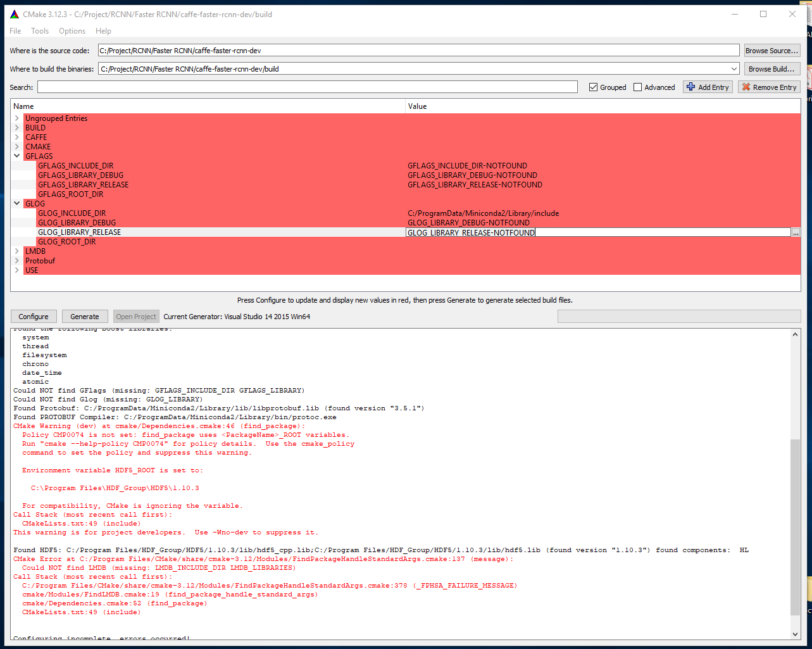Click the GLOG_INCLUDE_DIR Miniconda2 include path value
The height and width of the screenshot is (649, 812).
click(484, 213)
